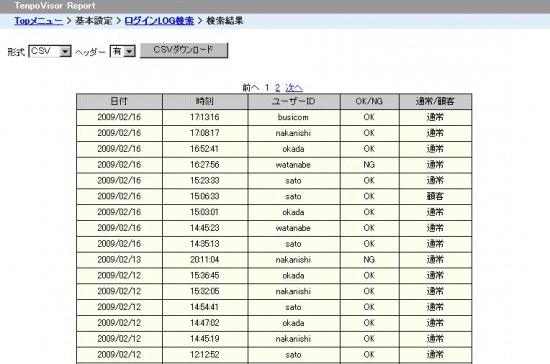Click current page number 1
Image resolution: width=550 pixels, height=364 pixels.
click(x=267, y=88)
